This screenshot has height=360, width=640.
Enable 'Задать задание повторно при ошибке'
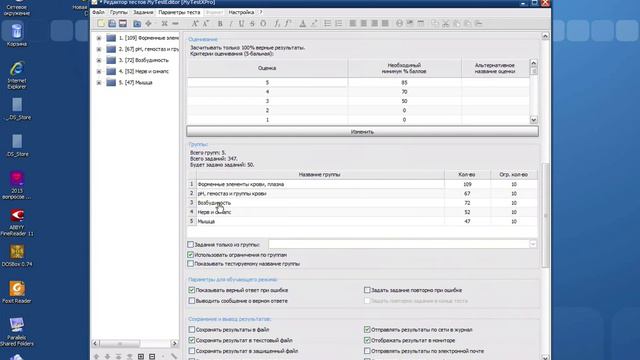point(367,290)
